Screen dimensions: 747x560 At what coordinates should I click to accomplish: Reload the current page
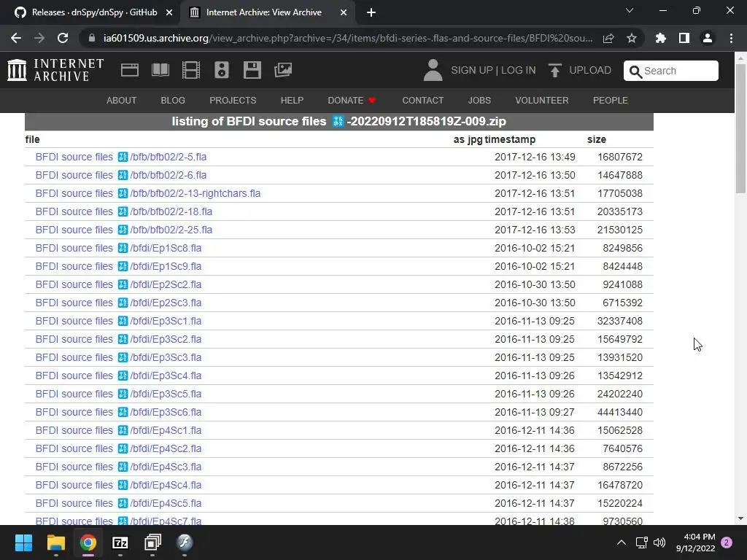coord(63,38)
